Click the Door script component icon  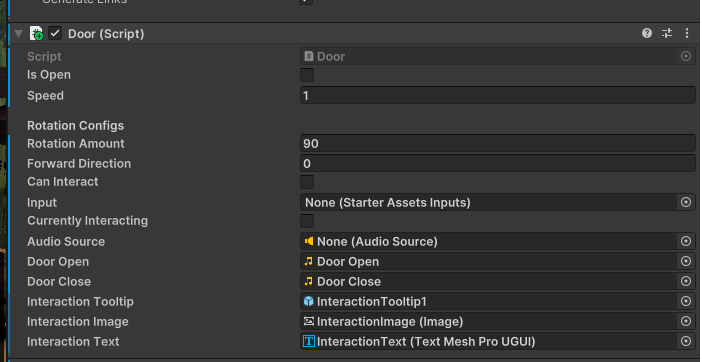(36, 34)
